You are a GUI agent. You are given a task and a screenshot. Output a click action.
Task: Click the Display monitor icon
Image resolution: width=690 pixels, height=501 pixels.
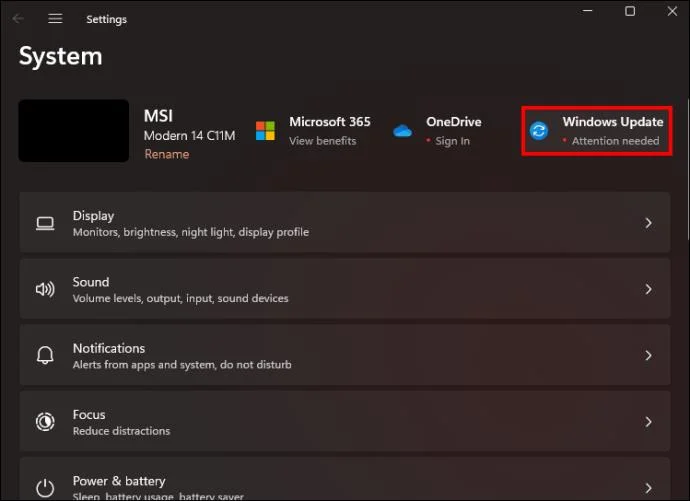pyautogui.click(x=45, y=223)
